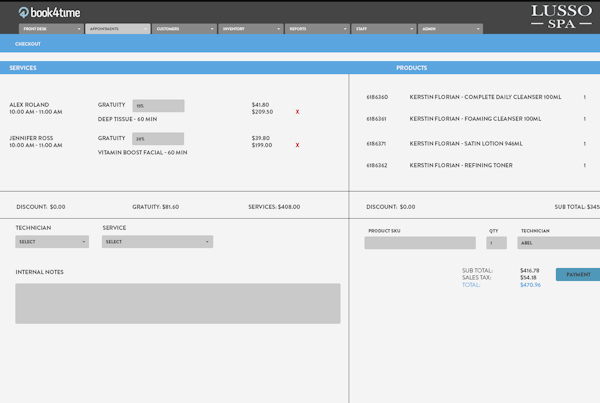Expand the Inventory dropdown menu

coord(250,29)
